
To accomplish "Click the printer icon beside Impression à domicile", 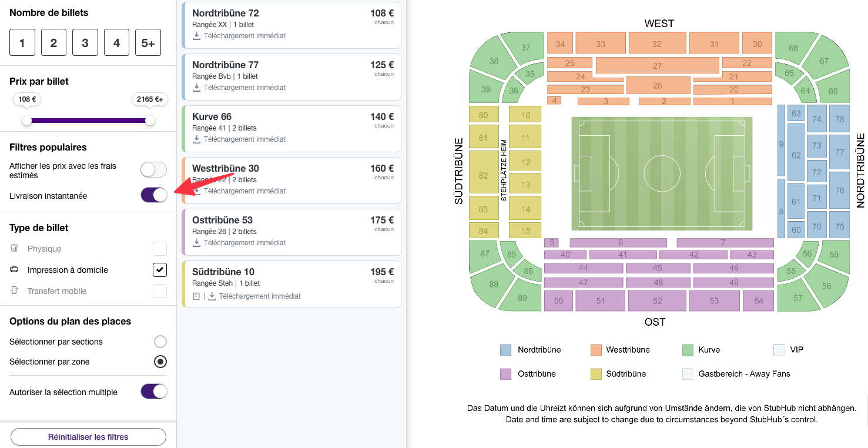I will pyautogui.click(x=13, y=269).
